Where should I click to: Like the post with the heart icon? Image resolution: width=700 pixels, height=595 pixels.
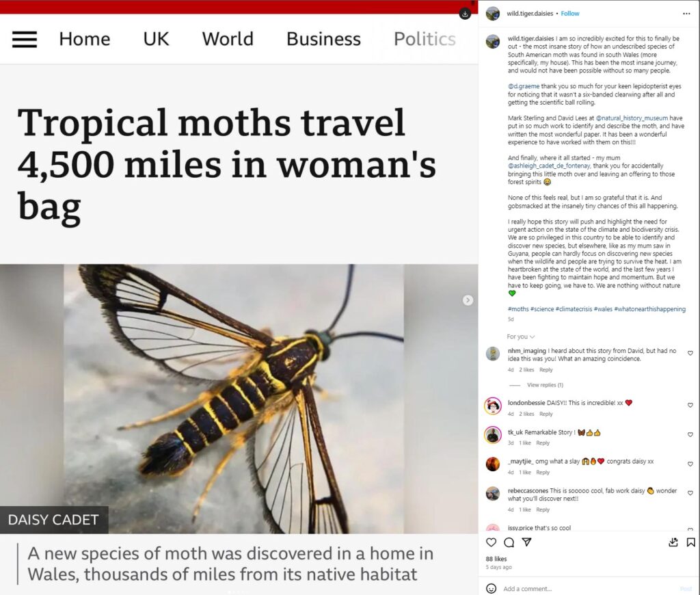(x=491, y=542)
